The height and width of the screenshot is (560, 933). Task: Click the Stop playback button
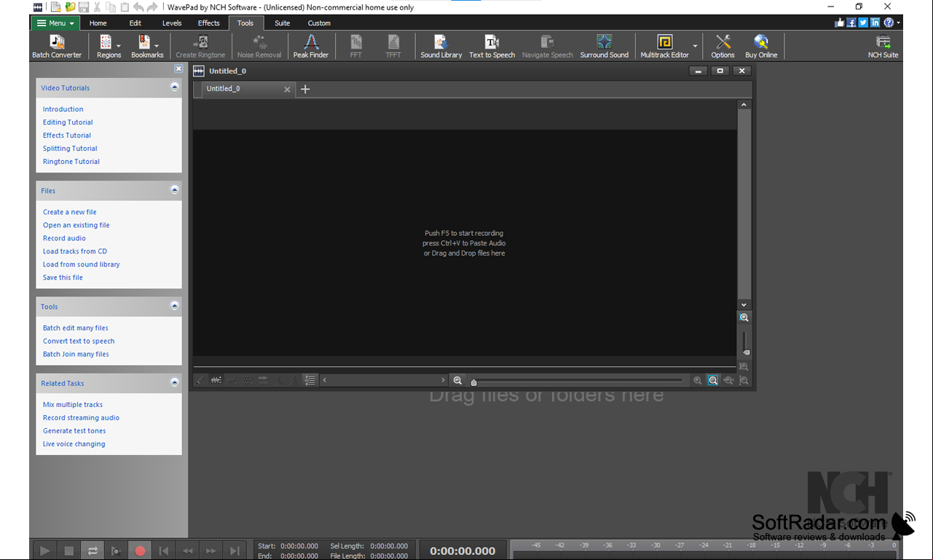68,551
